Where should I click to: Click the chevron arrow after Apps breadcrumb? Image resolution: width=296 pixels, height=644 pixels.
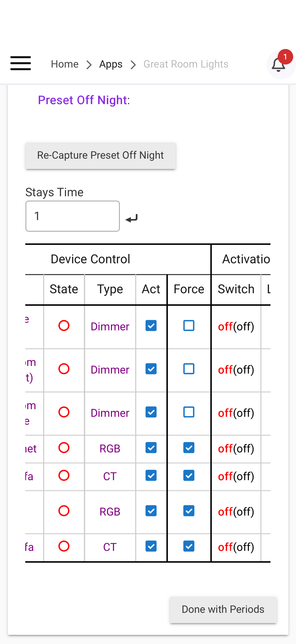pyautogui.click(x=133, y=65)
